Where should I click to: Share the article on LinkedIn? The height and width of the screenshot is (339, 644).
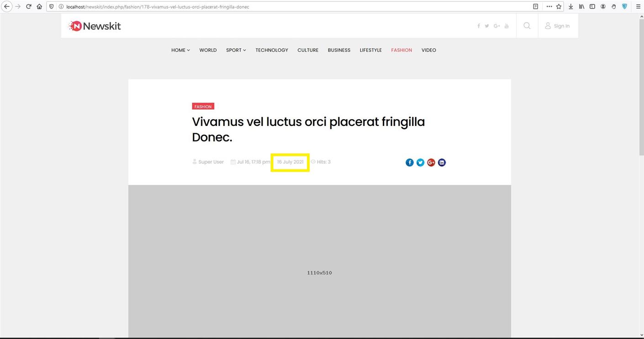click(442, 162)
